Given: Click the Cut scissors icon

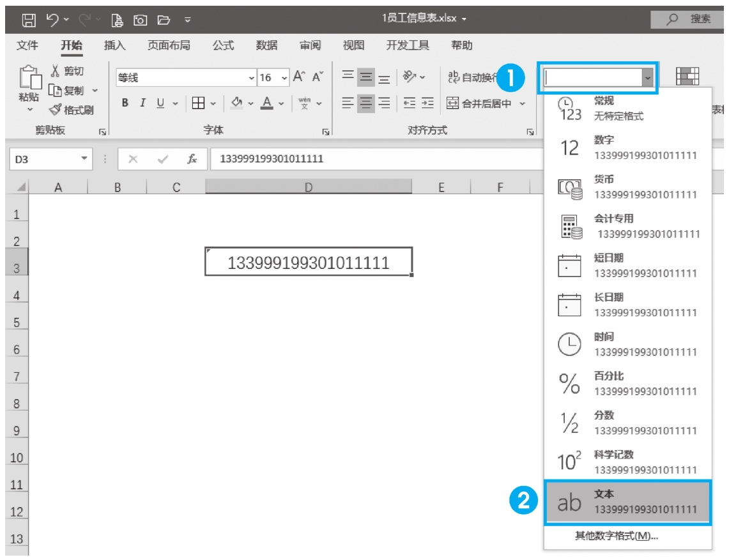Looking at the screenshot, I should [56, 71].
